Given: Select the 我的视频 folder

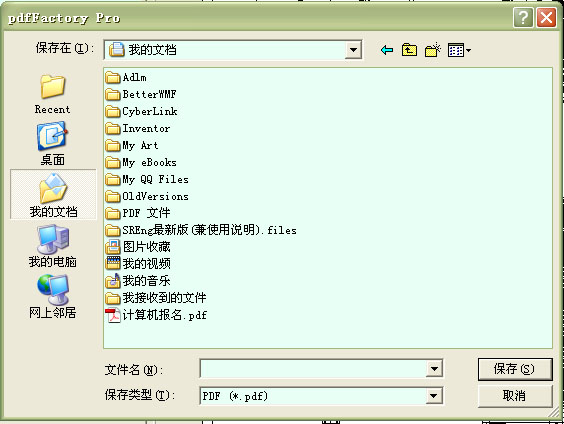Looking at the screenshot, I should point(138,264).
